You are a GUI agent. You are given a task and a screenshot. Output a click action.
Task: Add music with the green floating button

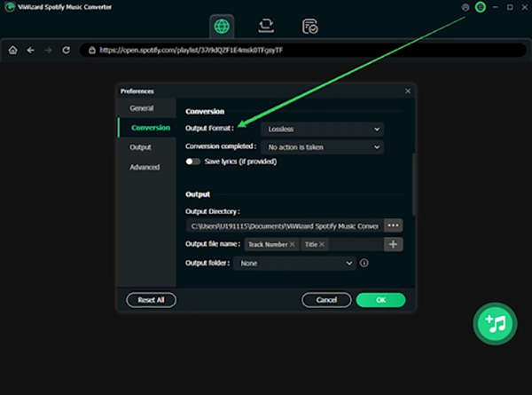pos(495,324)
